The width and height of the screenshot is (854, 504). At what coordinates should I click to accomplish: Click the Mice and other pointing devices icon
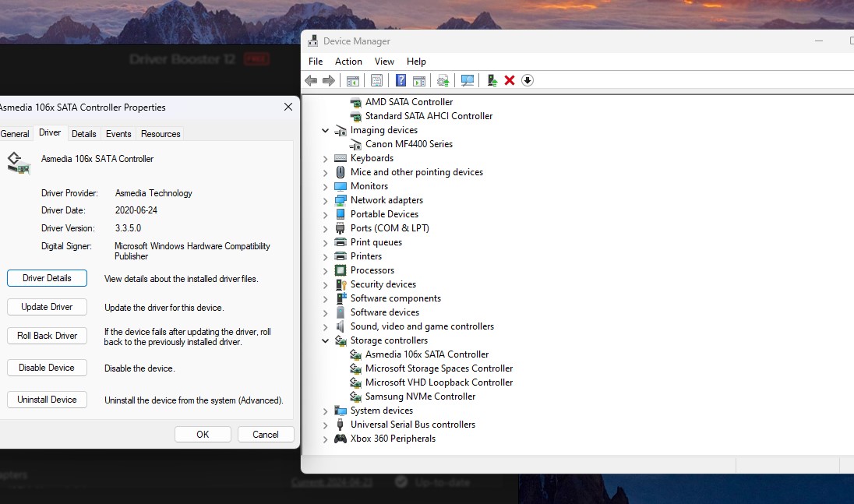coord(341,172)
